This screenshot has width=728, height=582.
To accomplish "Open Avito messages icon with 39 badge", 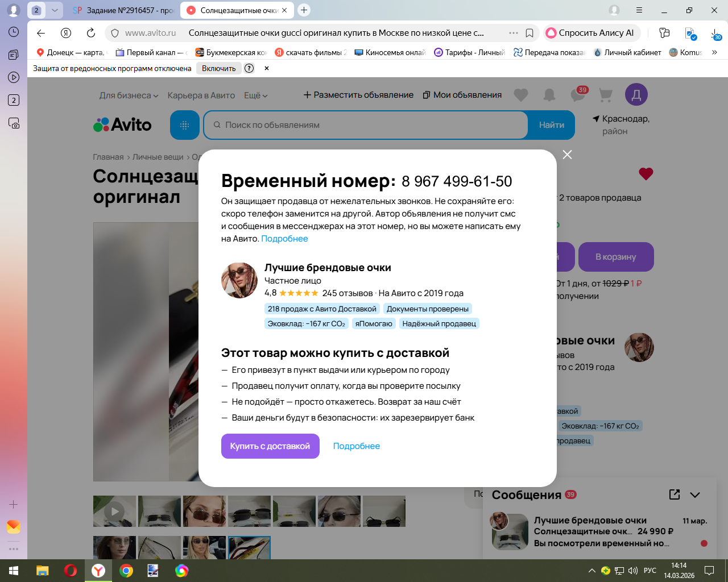I will [578, 94].
